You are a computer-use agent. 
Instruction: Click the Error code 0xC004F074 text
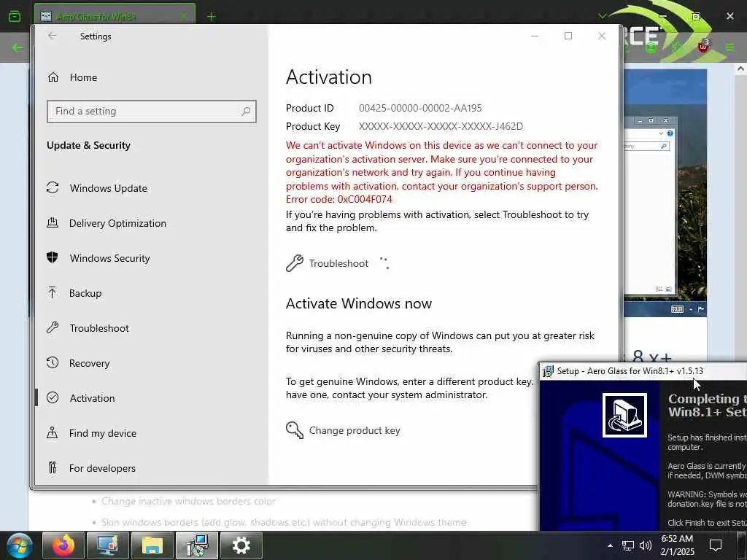339,199
